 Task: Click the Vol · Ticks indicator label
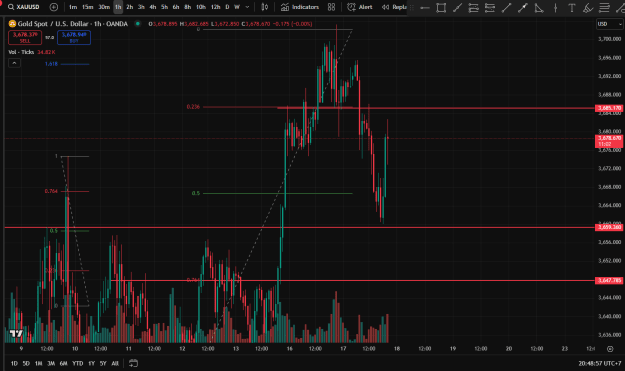coord(21,52)
